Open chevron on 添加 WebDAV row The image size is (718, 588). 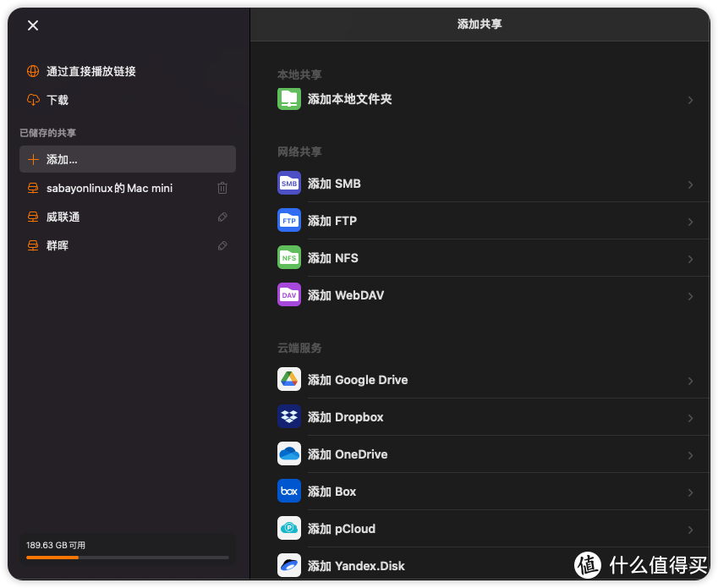[x=690, y=296]
